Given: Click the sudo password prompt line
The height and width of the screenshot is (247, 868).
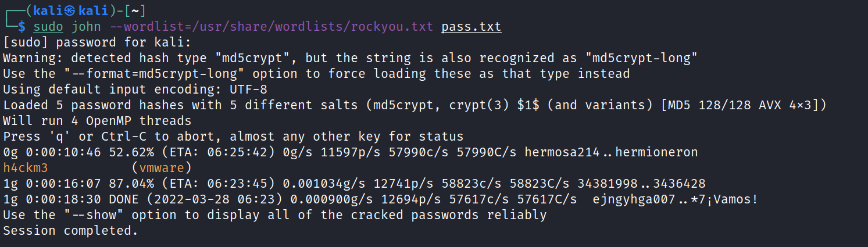Looking at the screenshot, I should point(97,42).
